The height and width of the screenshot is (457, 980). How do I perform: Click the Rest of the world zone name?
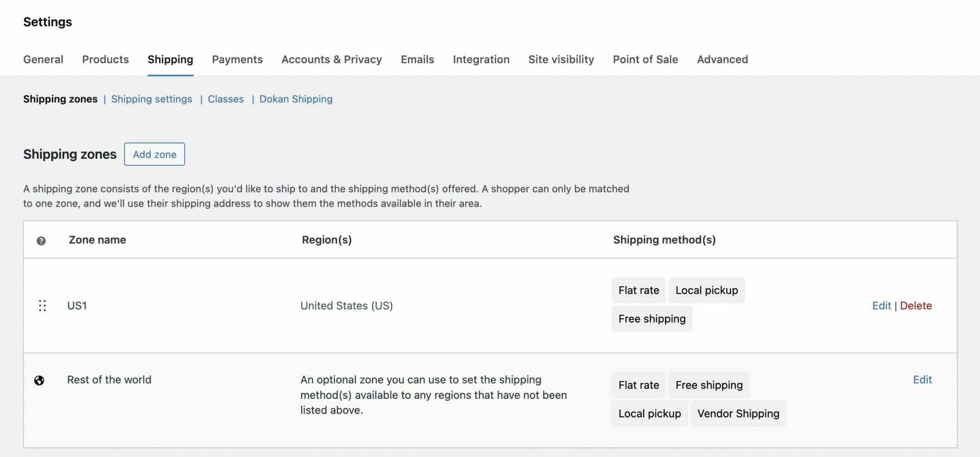109,379
